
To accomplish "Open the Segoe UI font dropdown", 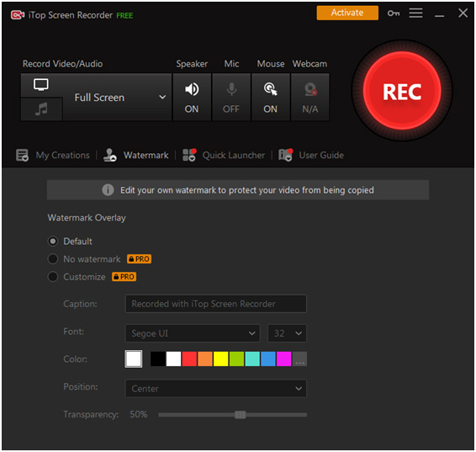I will (x=193, y=333).
